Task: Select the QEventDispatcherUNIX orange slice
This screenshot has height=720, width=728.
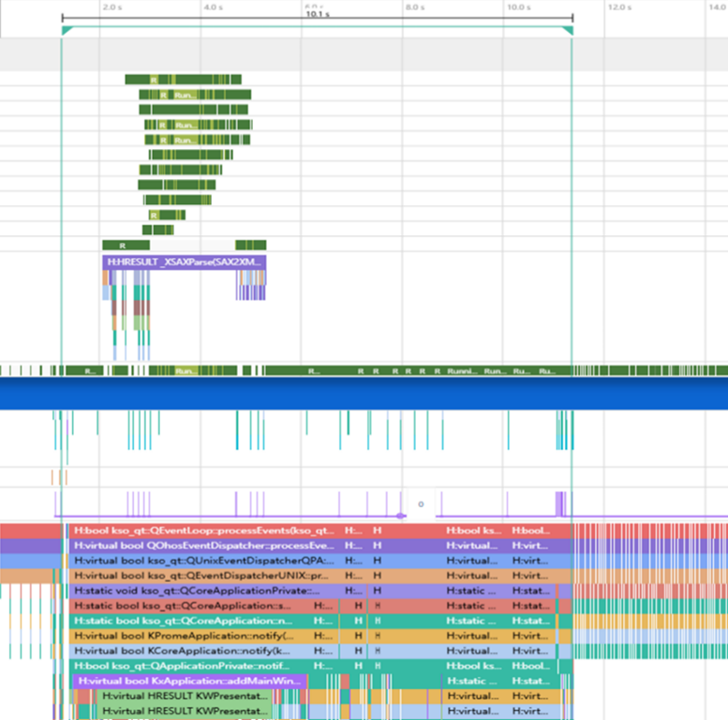Action: [x=201, y=576]
